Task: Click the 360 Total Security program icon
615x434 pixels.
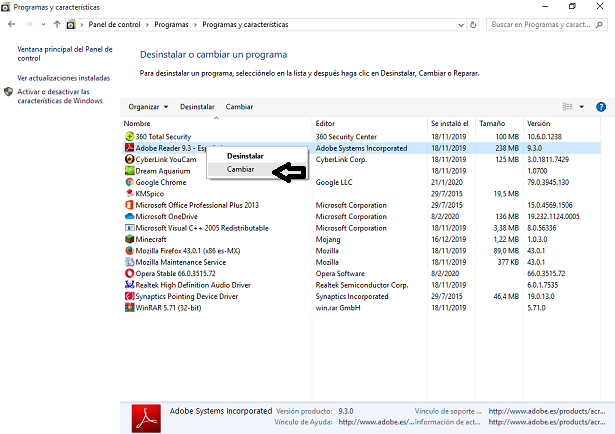Action: pyautogui.click(x=129, y=136)
